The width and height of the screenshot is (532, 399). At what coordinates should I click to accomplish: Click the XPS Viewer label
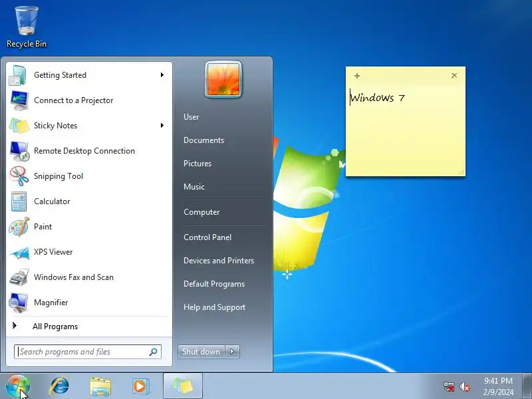click(53, 252)
